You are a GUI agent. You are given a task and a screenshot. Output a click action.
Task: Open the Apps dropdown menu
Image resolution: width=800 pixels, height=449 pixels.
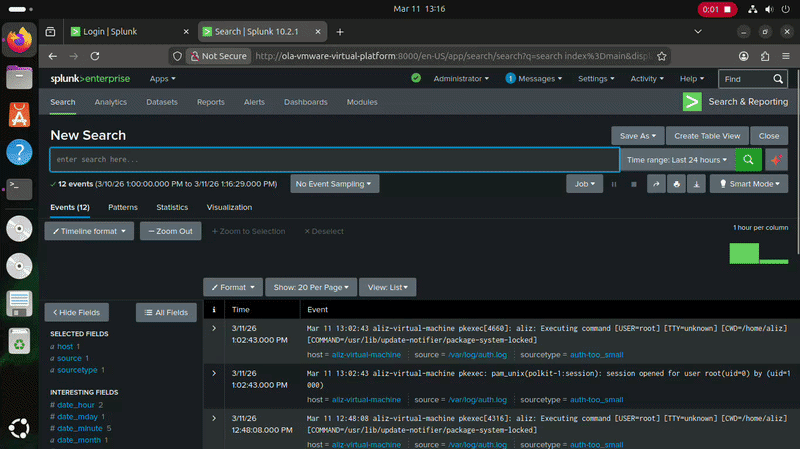[x=162, y=79]
